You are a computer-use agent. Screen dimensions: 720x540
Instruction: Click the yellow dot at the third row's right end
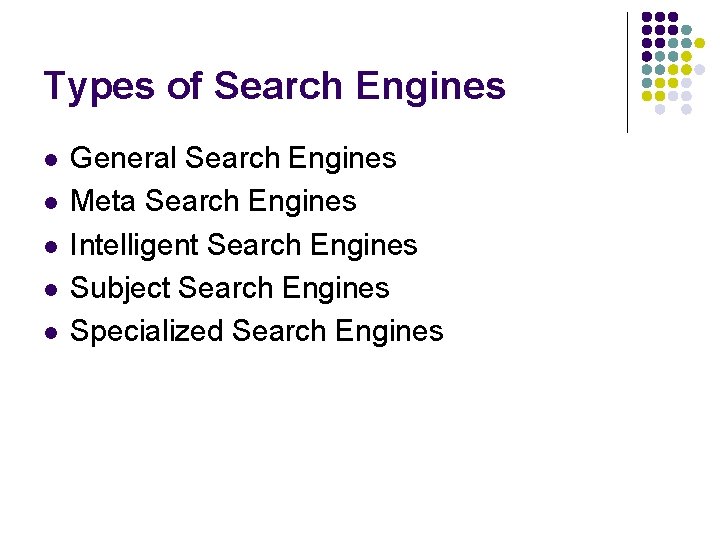click(x=699, y=43)
